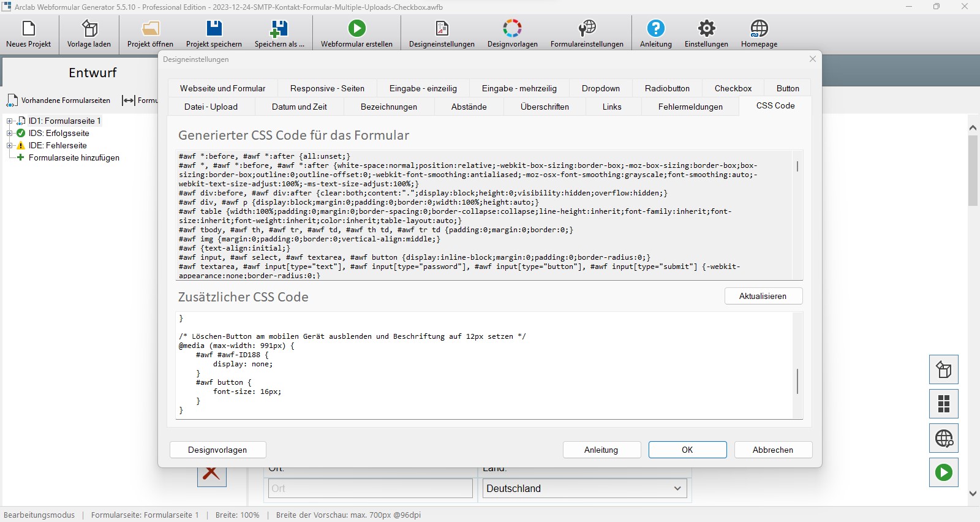
Task: Open the Anleitung help icon
Action: (655, 29)
